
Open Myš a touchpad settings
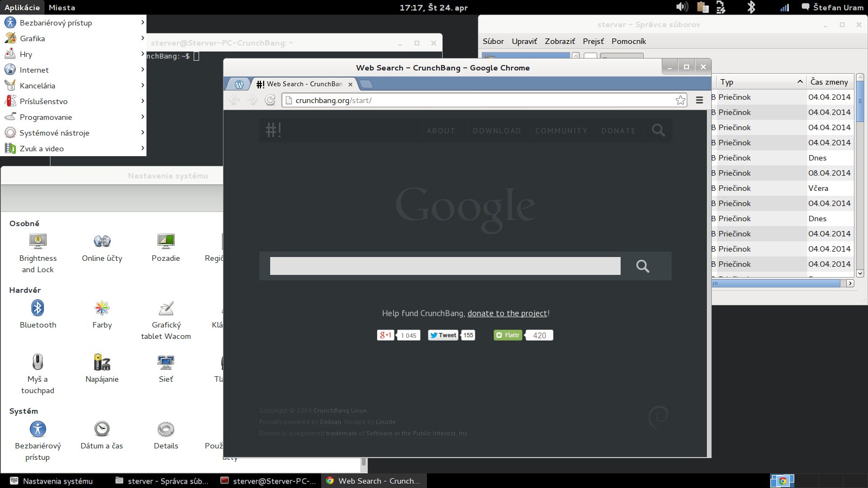point(37,374)
